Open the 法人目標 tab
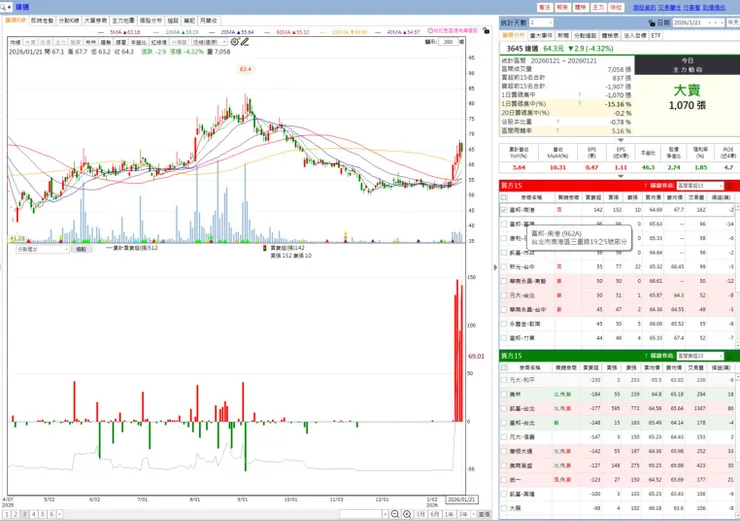 pyautogui.click(x=635, y=36)
